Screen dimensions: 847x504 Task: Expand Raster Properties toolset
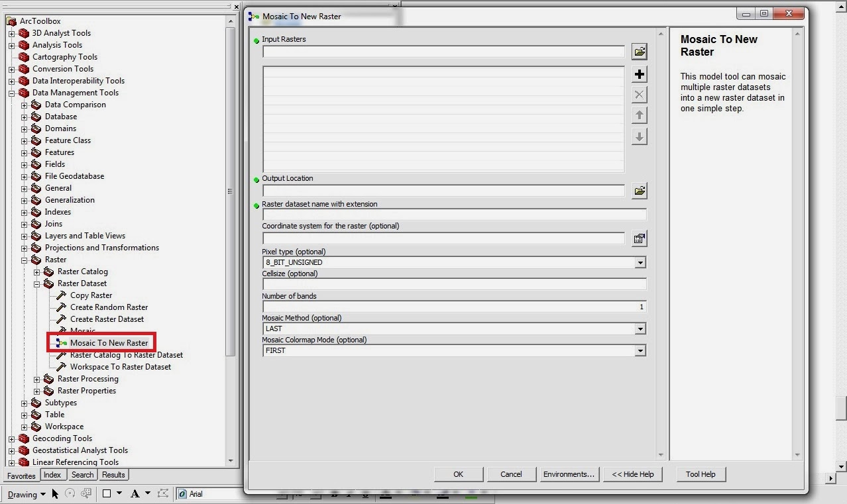tap(36, 391)
